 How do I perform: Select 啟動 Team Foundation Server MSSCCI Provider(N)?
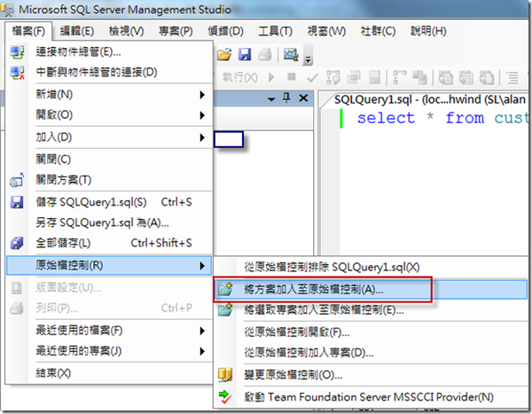coord(371,396)
